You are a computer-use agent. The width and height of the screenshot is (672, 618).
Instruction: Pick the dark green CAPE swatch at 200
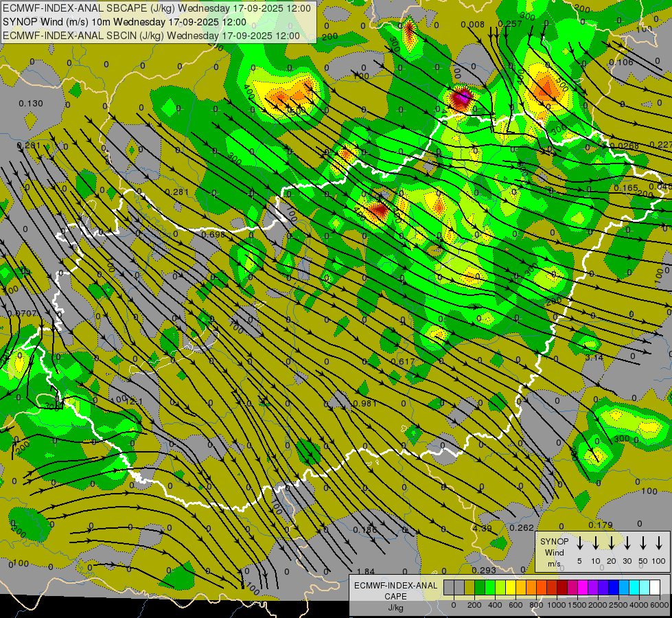(480, 588)
